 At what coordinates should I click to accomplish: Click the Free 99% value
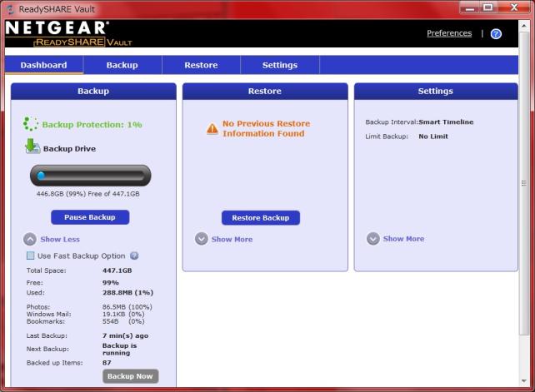[111, 283]
